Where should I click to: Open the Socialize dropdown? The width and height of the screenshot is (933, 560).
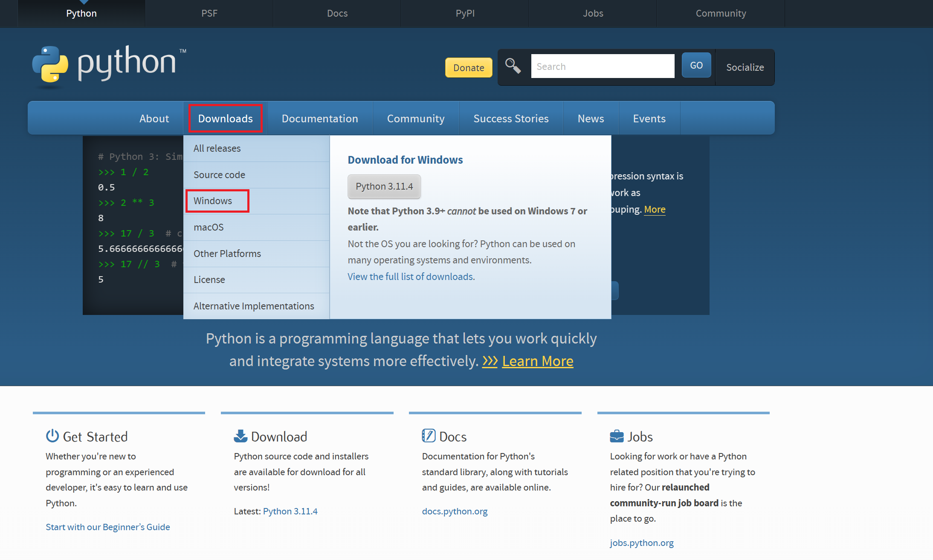click(745, 67)
